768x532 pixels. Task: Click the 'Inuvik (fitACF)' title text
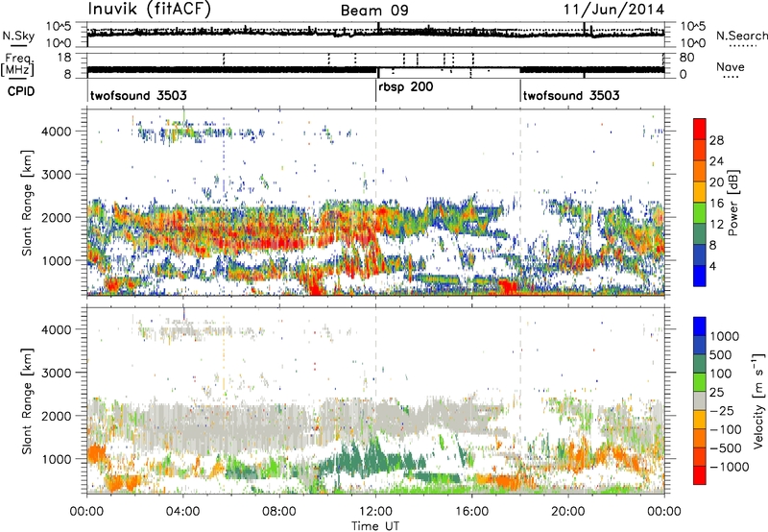click(150, 9)
